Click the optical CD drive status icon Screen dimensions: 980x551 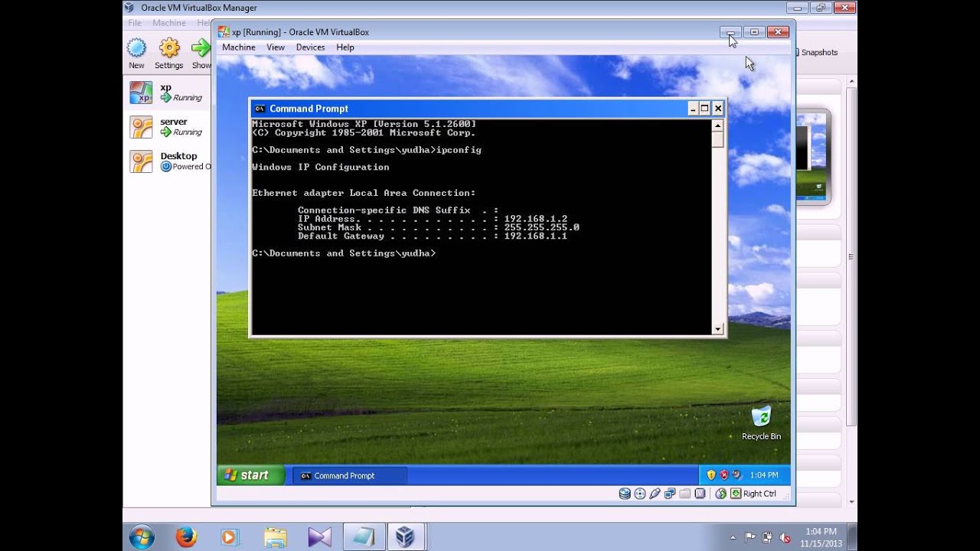pos(640,494)
